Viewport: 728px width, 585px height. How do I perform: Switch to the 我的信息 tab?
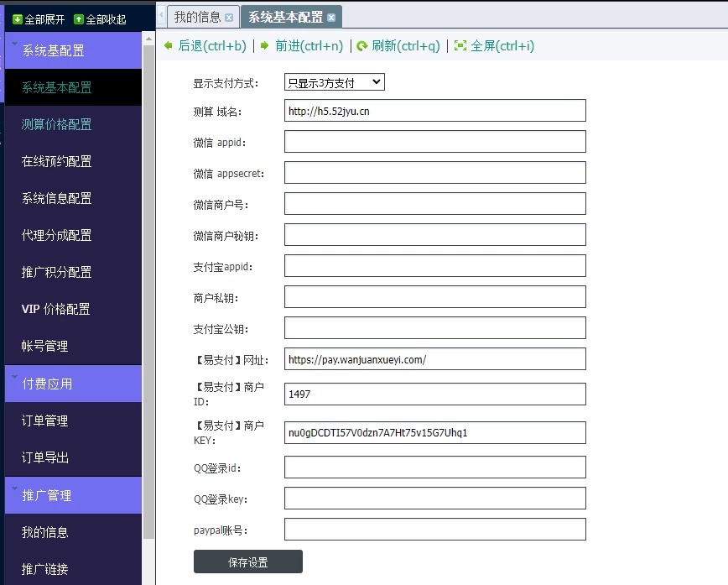click(x=198, y=17)
